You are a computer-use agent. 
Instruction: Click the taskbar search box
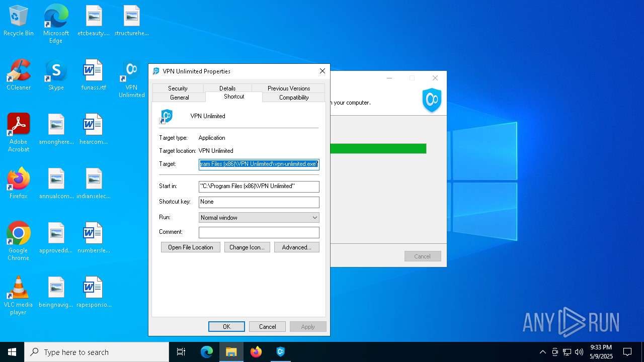click(97, 352)
